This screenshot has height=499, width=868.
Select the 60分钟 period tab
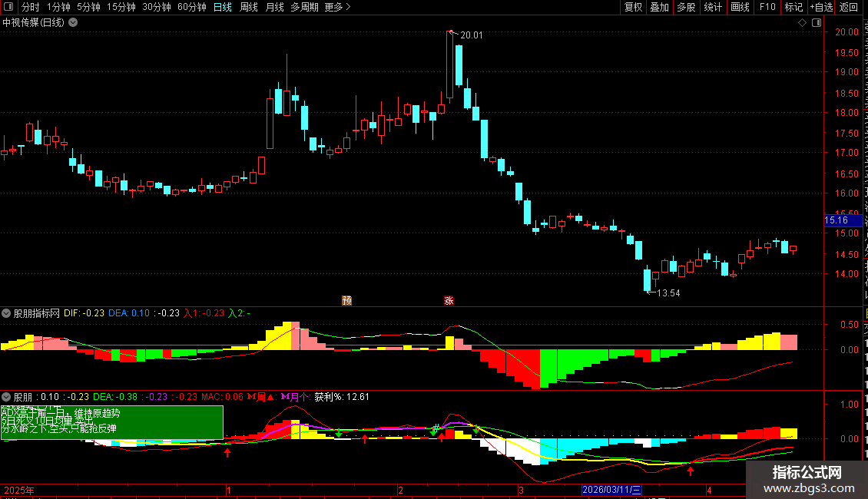tap(192, 7)
